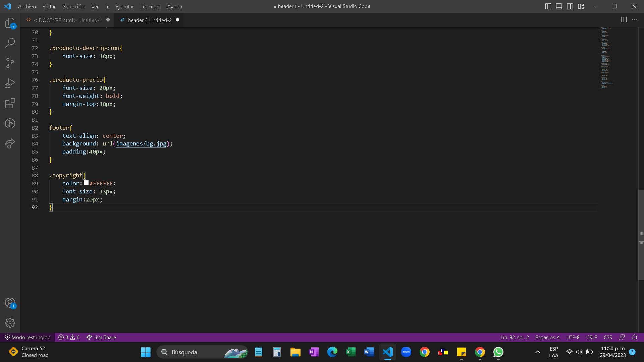Open the Archivo menu
The width and height of the screenshot is (644, 362).
click(x=27, y=6)
